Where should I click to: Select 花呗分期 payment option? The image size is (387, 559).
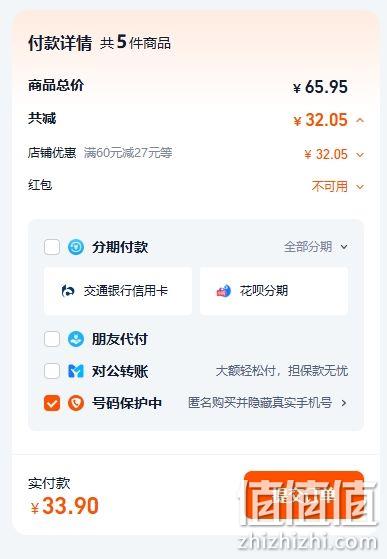pos(274,291)
